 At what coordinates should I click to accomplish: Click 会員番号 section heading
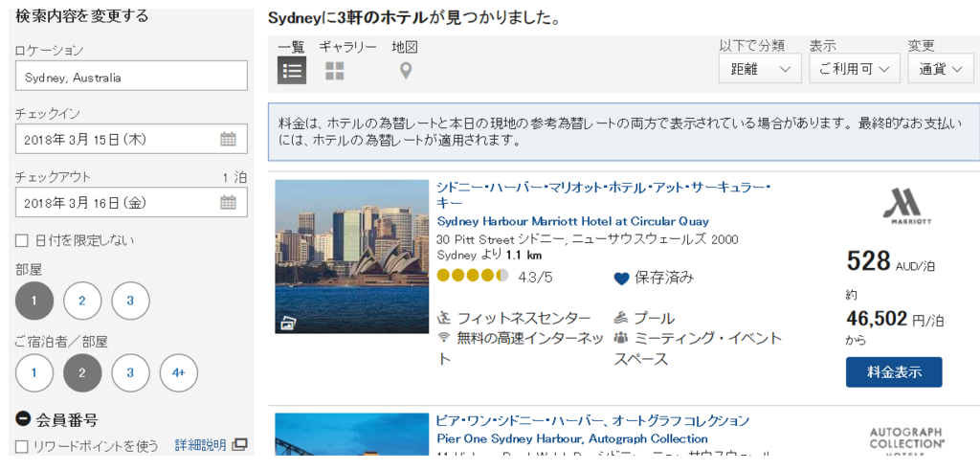67,420
